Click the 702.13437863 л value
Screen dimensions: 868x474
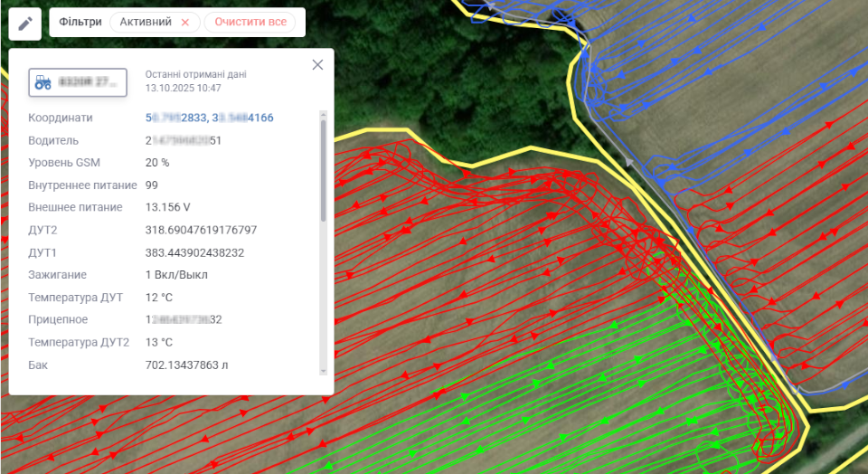tap(186, 365)
